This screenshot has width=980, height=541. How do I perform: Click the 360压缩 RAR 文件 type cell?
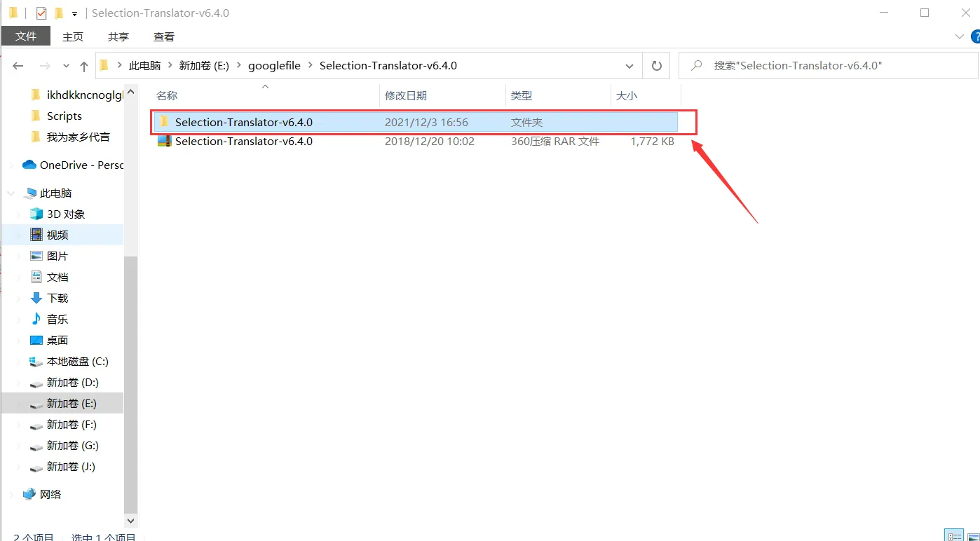click(555, 141)
